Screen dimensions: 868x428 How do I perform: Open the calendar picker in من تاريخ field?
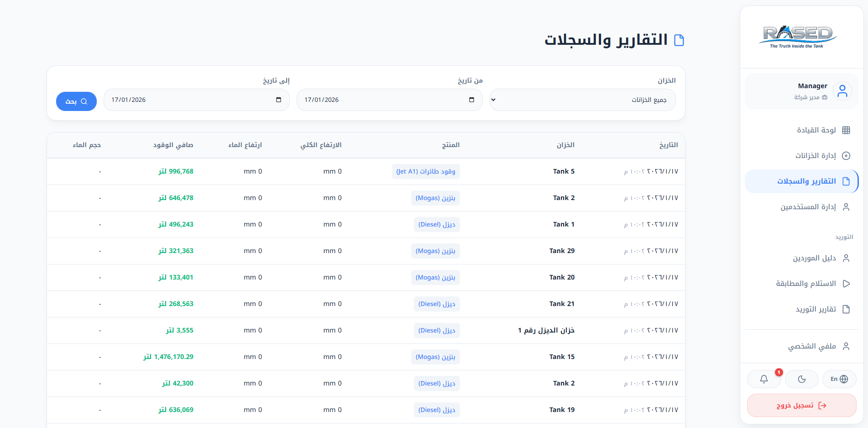coord(471,100)
